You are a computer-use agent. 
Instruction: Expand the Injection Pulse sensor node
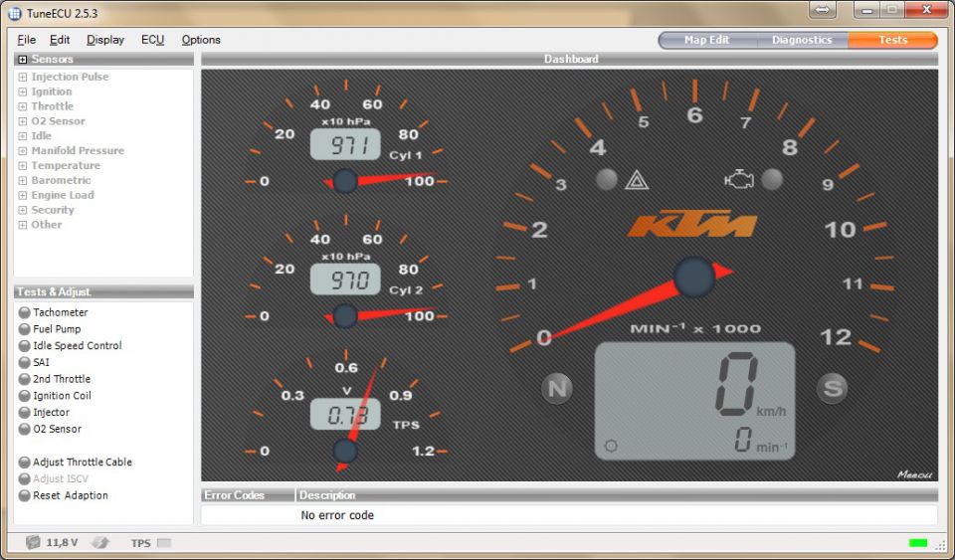pos(23,78)
